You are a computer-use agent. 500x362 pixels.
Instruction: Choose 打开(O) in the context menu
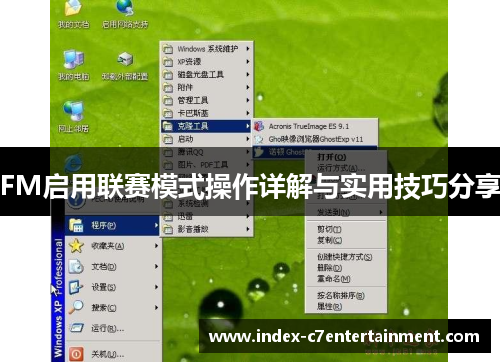[x=346, y=157]
